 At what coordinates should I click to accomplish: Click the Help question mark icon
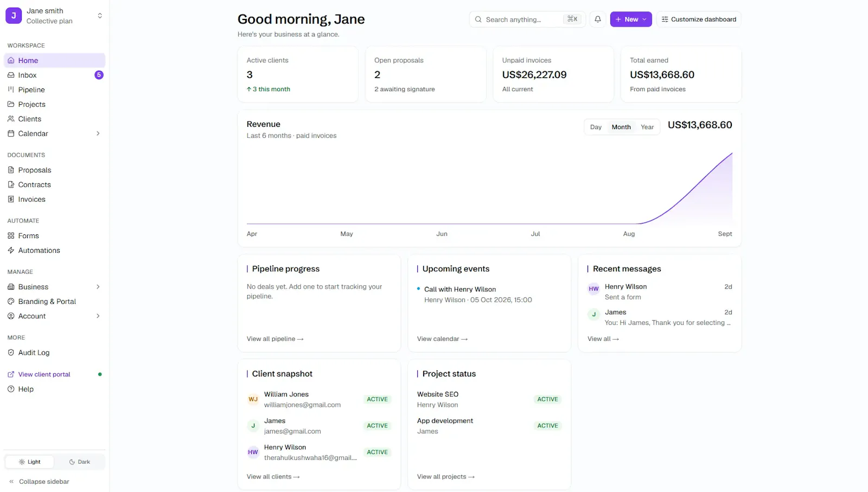11,389
